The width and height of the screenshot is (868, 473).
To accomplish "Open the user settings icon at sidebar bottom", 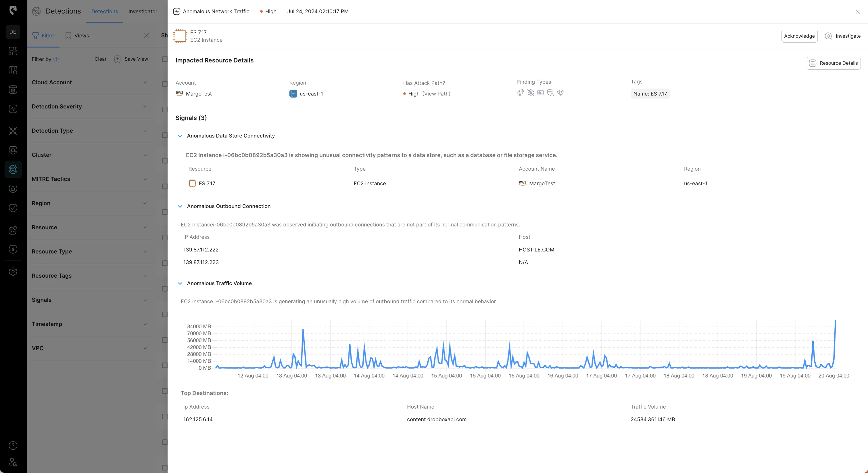I will pos(13,462).
